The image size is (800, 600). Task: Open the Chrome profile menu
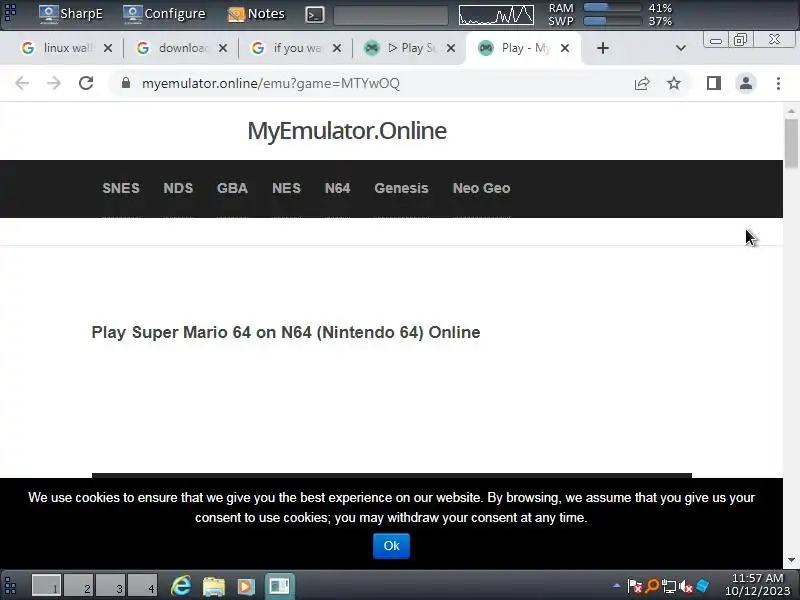[746, 83]
